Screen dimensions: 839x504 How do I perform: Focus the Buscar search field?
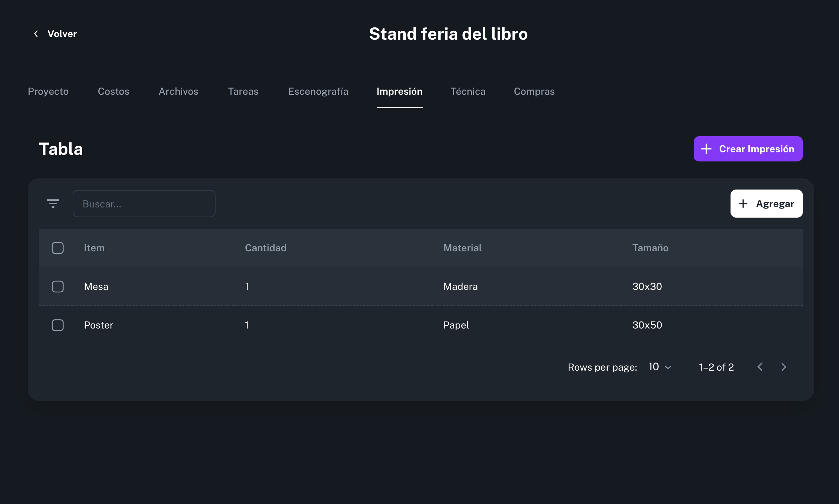pyautogui.click(x=144, y=204)
